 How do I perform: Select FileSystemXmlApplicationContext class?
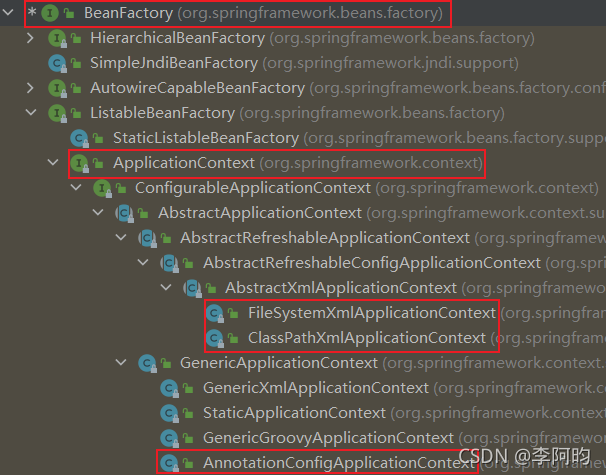[x=372, y=313]
